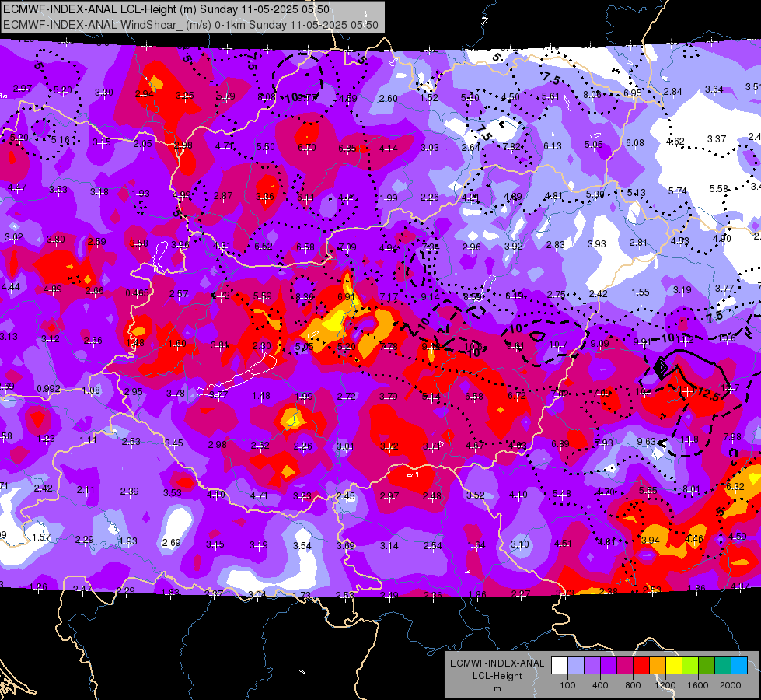The height and width of the screenshot is (700, 761).
Task: Choose the yellow legend swatch
Action: [674, 665]
